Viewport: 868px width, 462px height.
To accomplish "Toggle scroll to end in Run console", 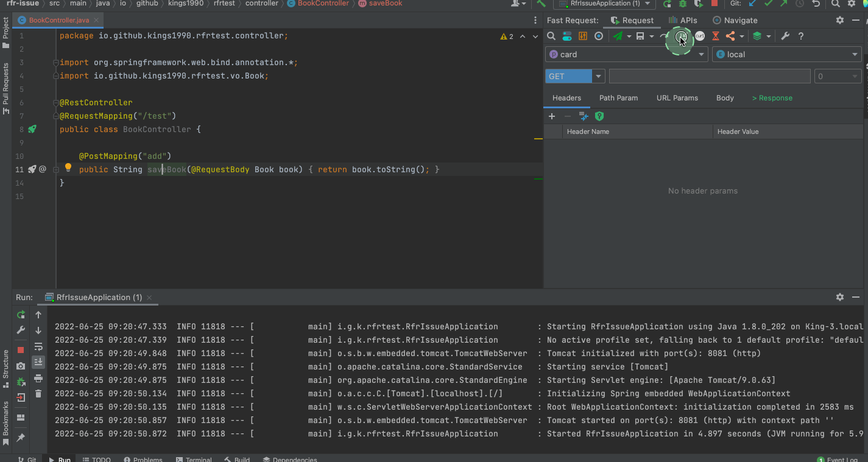I will point(38,362).
